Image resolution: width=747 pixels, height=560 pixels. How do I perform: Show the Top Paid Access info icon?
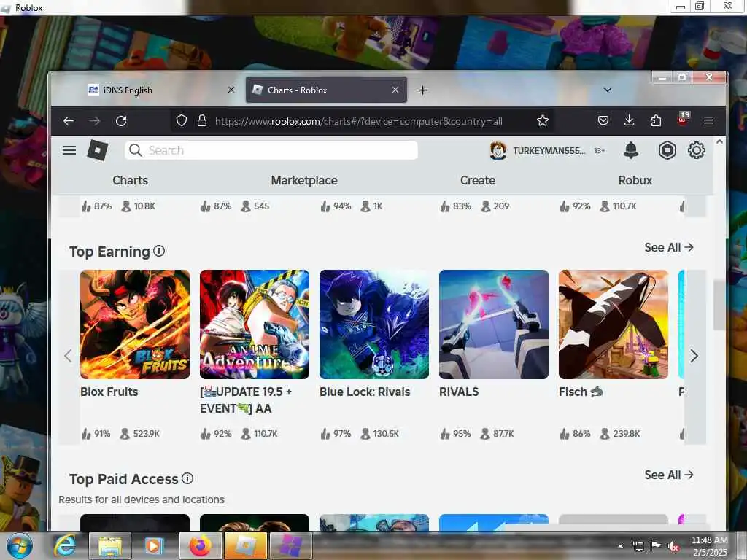pos(187,478)
